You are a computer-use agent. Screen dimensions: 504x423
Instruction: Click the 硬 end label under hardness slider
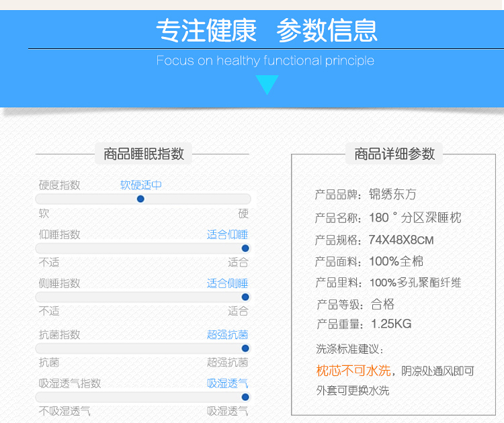click(243, 214)
